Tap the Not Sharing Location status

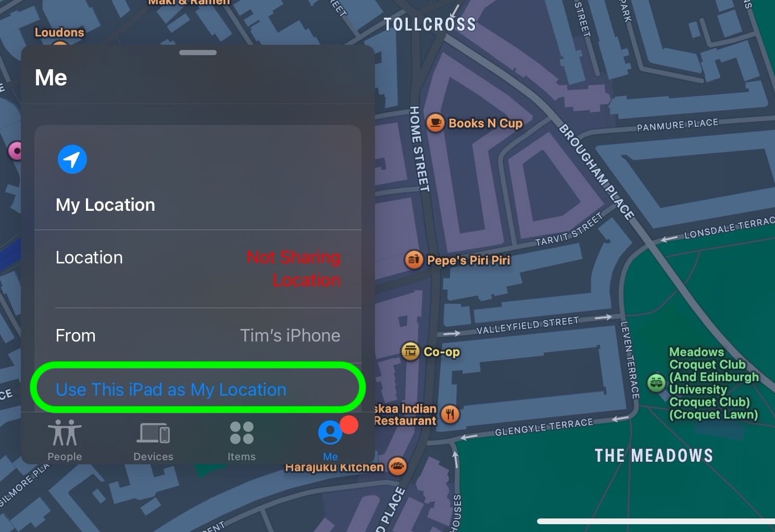coord(293,269)
